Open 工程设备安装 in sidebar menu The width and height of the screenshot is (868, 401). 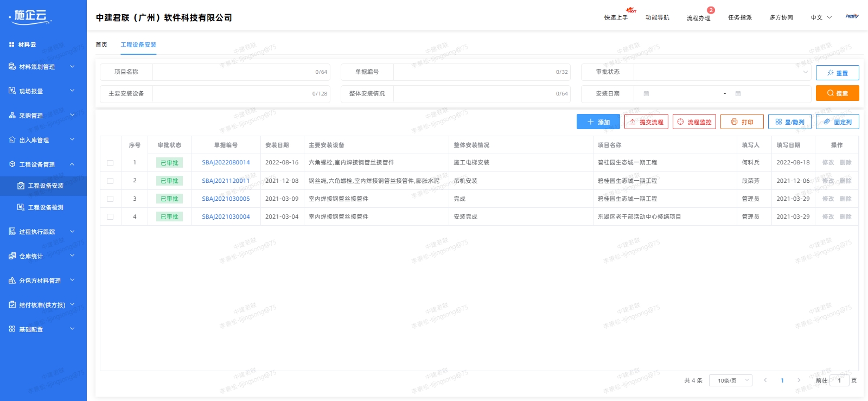pos(46,186)
